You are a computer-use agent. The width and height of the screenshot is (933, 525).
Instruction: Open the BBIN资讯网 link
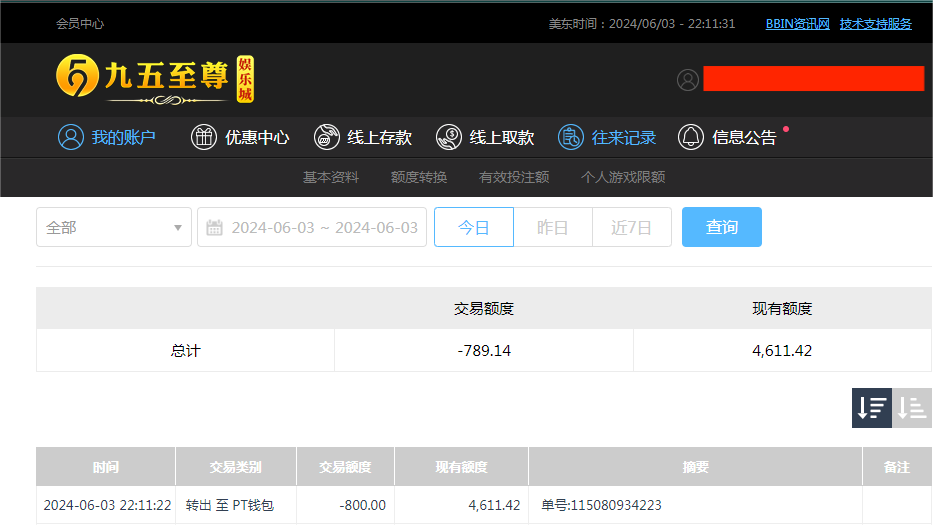(x=797, y=24)
